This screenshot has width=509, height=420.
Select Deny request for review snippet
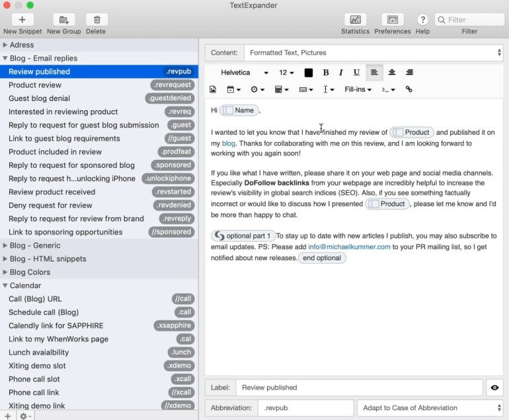click(99, 205)
